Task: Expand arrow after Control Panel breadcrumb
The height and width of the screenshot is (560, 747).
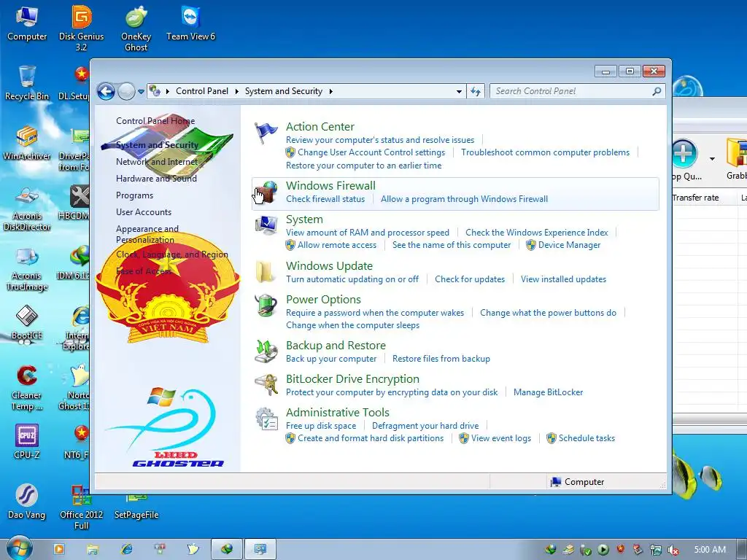Action: (x=237, y=91)
